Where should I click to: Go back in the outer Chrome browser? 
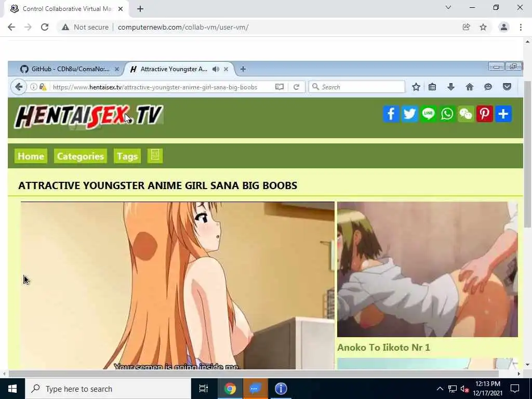click(11, 27)
